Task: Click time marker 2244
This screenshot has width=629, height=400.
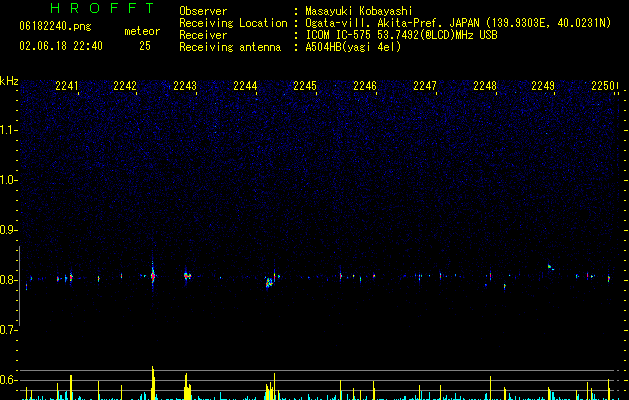Action: coord(245,86)
